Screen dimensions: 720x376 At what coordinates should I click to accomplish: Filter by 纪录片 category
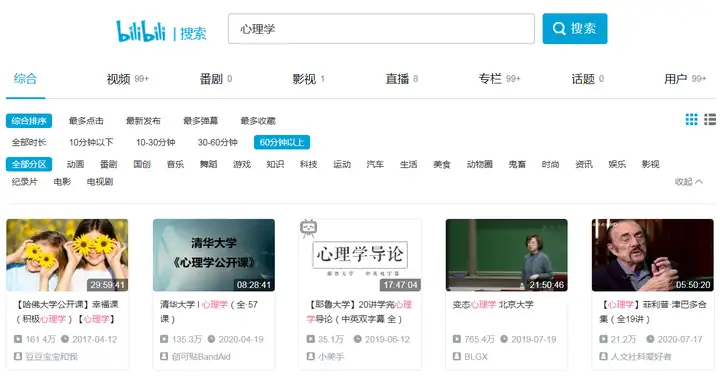click(24, 182)
